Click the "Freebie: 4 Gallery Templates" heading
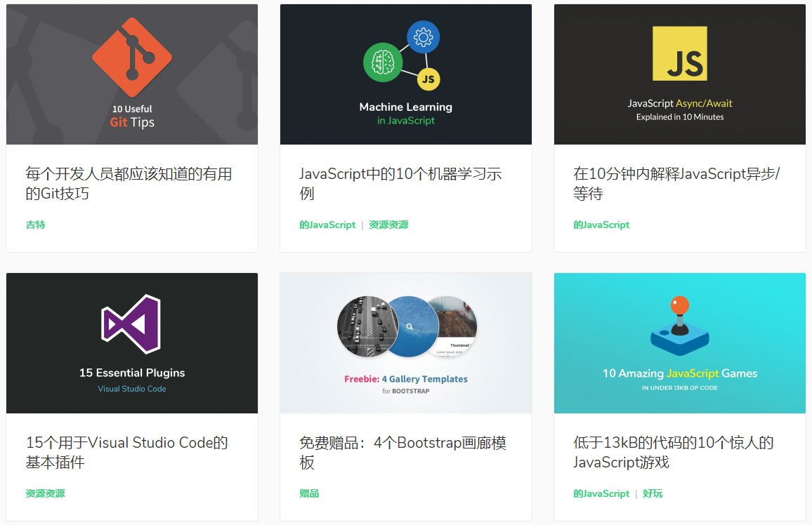 405,379
